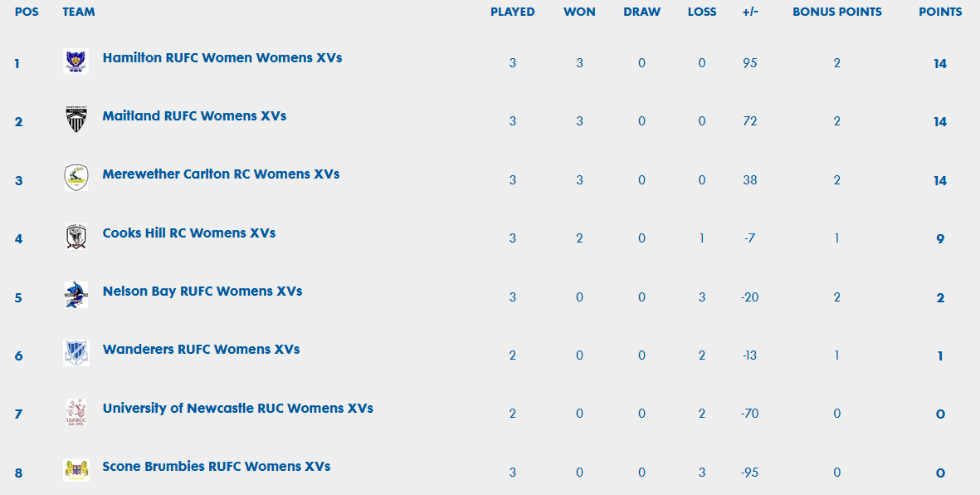
Task: Open the Nelson Bay RUFC logo
Action: coord(76,295)
